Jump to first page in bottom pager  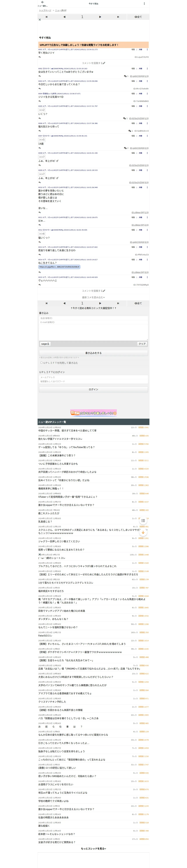[46, 303]
